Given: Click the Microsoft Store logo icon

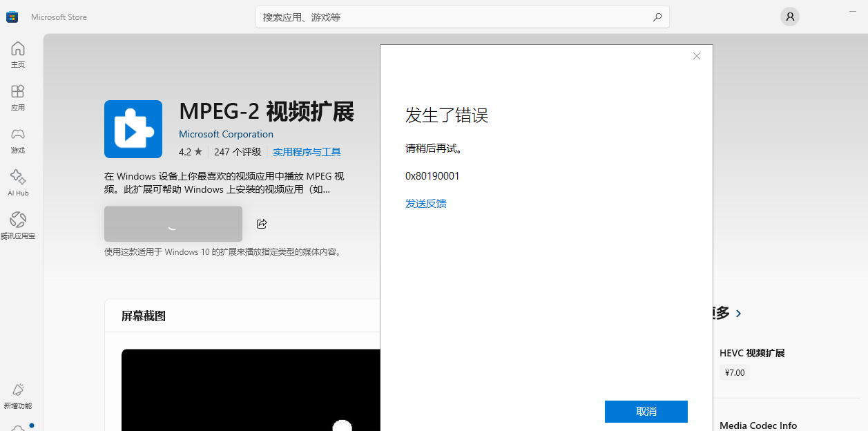Looking at the screenshot, I should (x=12, y=17).
